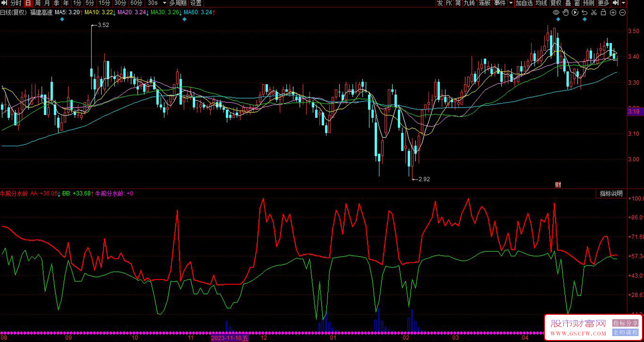Click the left panel collapse arrow icon
The height and width of the screenshot is (342, 644).
click(4, 3)
